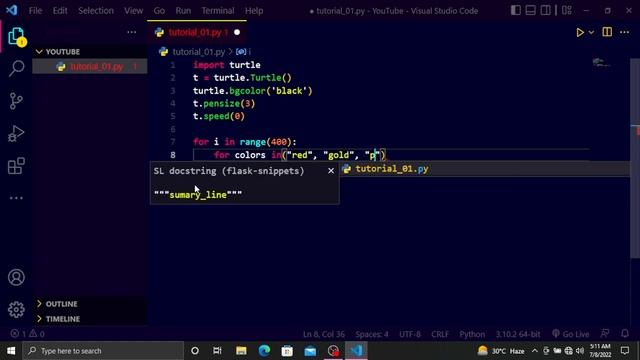Open Task View on taskbar
The image size is (640, 360).
point(217,351)
